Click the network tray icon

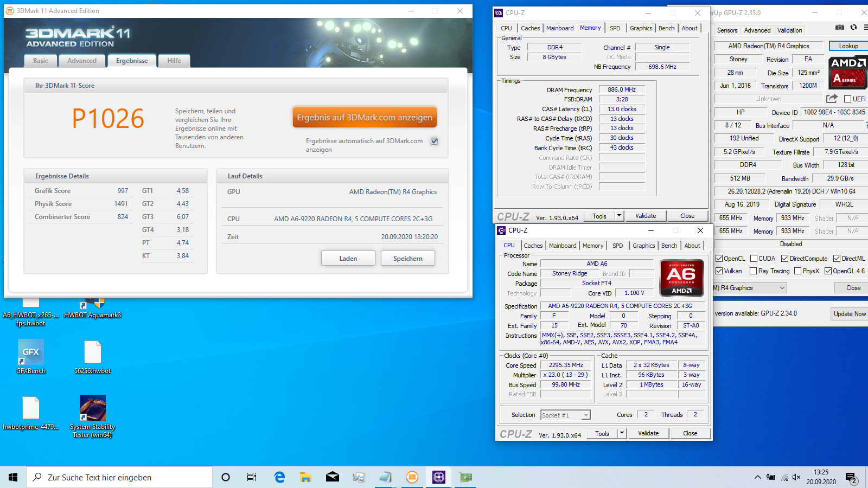click(784, 477)
